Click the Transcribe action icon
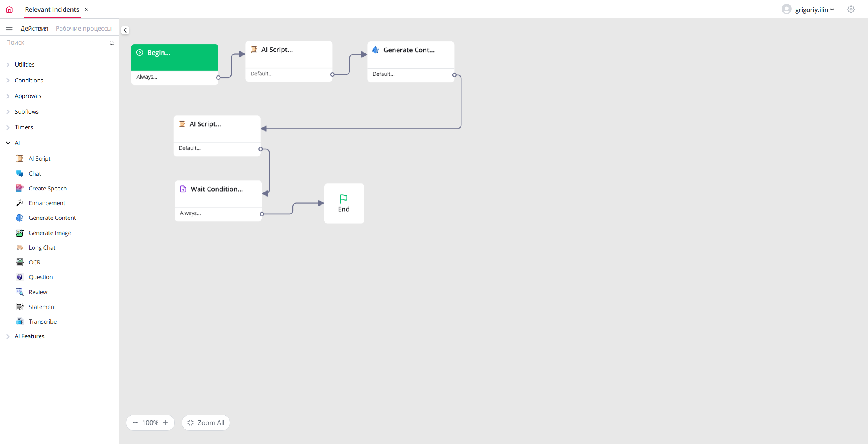This screenshot has height=444, width=868. [x=19, y=321]
